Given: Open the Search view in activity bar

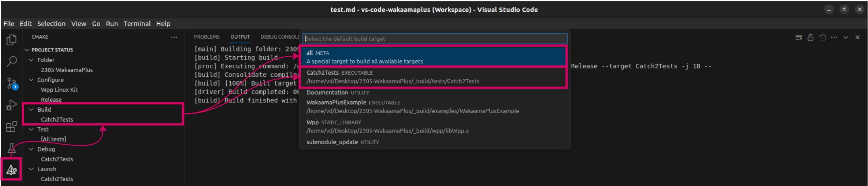Looking at the screenshot, I should [x=12, y=61].
